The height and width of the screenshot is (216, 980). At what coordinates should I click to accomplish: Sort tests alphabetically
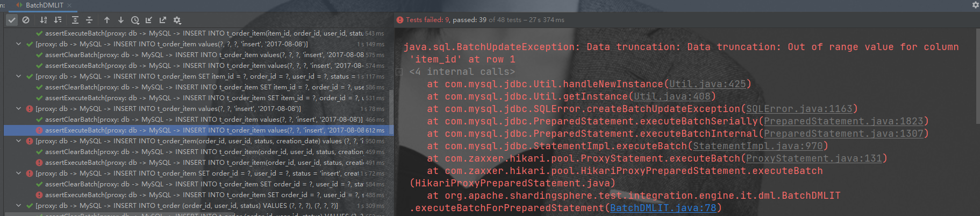(44, 20)
